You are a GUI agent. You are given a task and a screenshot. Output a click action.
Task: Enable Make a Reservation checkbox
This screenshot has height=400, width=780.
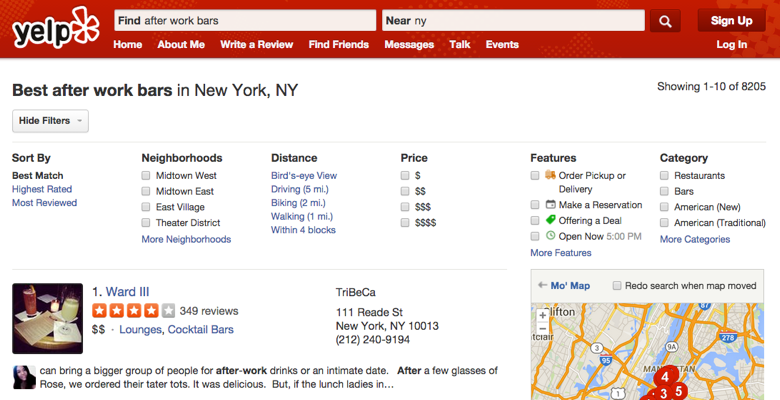tap(535, 204)
